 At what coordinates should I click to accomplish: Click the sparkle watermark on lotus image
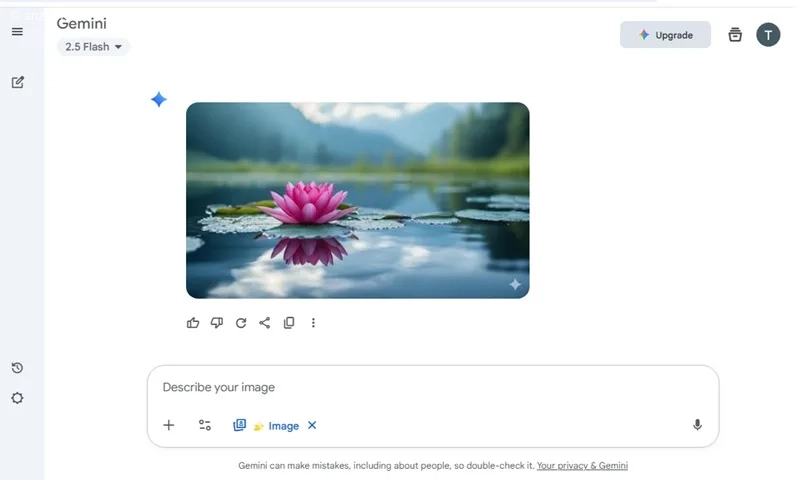515,284
